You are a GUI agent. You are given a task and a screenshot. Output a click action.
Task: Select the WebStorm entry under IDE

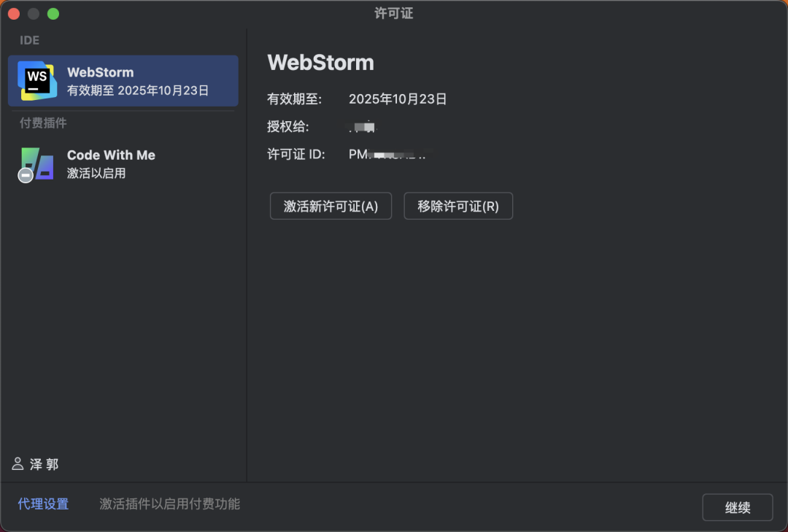click(123, 81)
